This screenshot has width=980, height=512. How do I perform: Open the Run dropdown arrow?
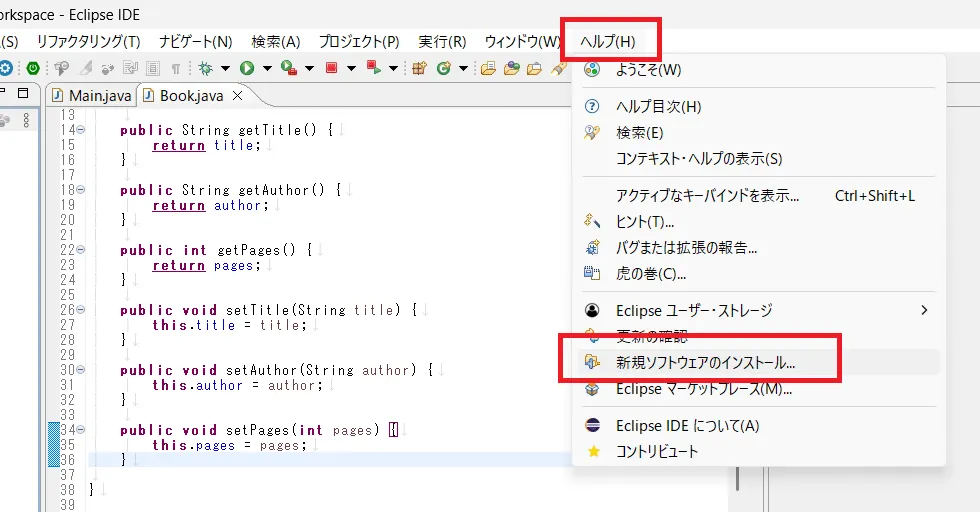click(267, 68)
